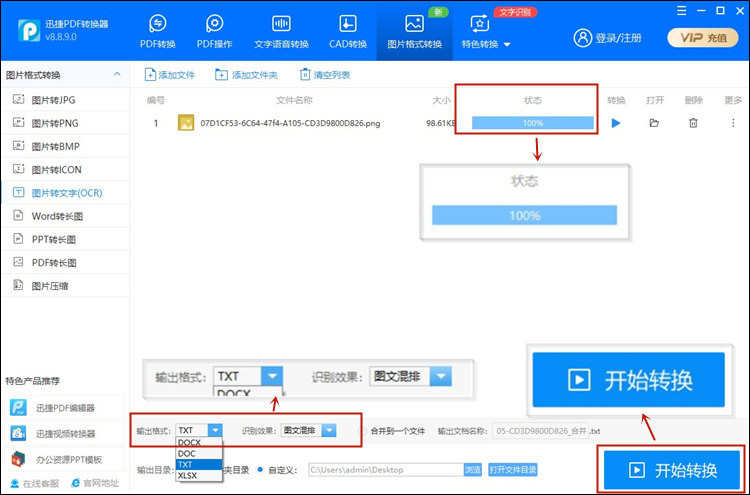Screen dimensions: 750x495
Task: Click the 输出文档名称 input field
Action: (540, 431)
